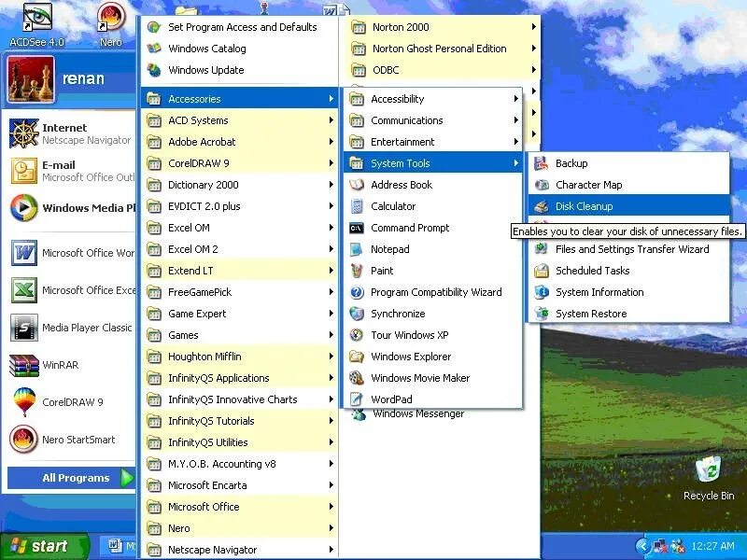Expand the Accessibility submenu
The height and width of the screenshot is (560, 747).
point(432,99)
